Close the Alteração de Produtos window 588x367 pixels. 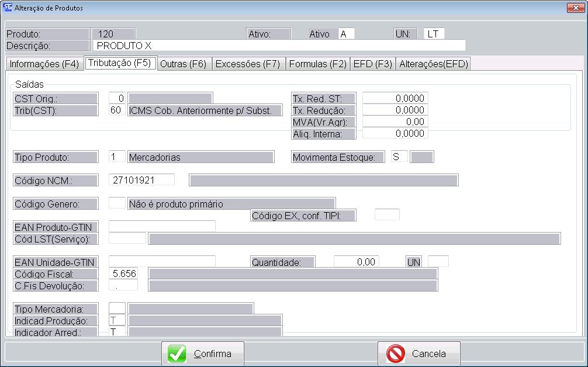point(574,8)
